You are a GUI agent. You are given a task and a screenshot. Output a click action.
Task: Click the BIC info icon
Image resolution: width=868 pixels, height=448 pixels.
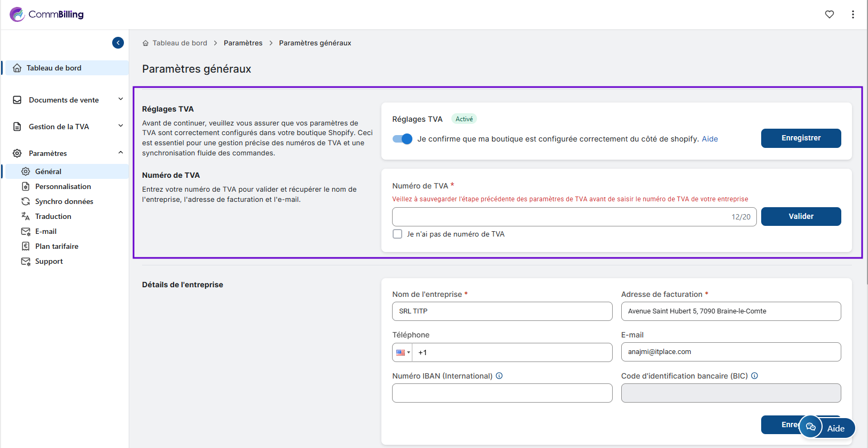754,376
